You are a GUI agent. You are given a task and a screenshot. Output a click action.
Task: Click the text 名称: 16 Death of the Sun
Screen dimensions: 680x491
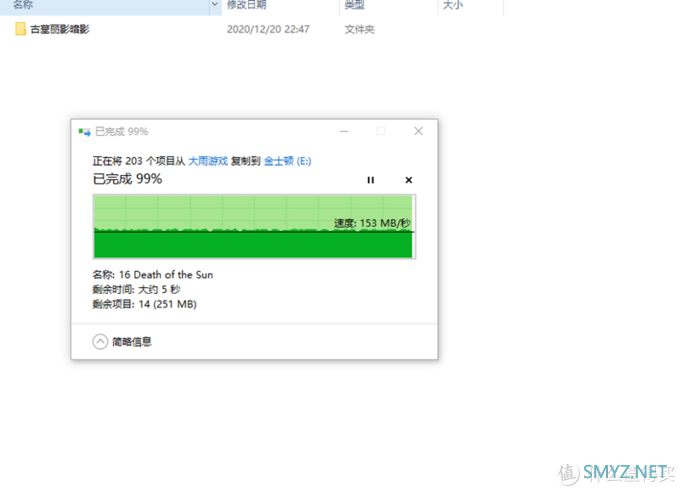tap(153, 275)
